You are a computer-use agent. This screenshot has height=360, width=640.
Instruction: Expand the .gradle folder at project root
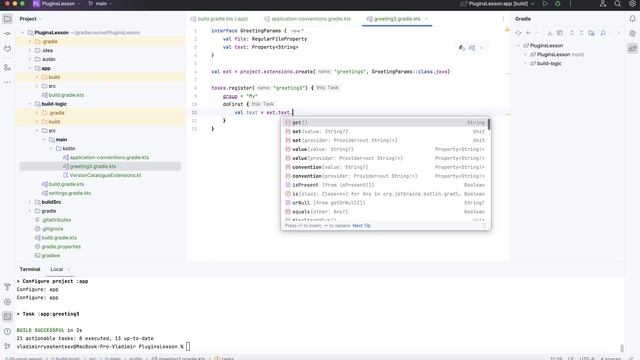click(30, 42)
